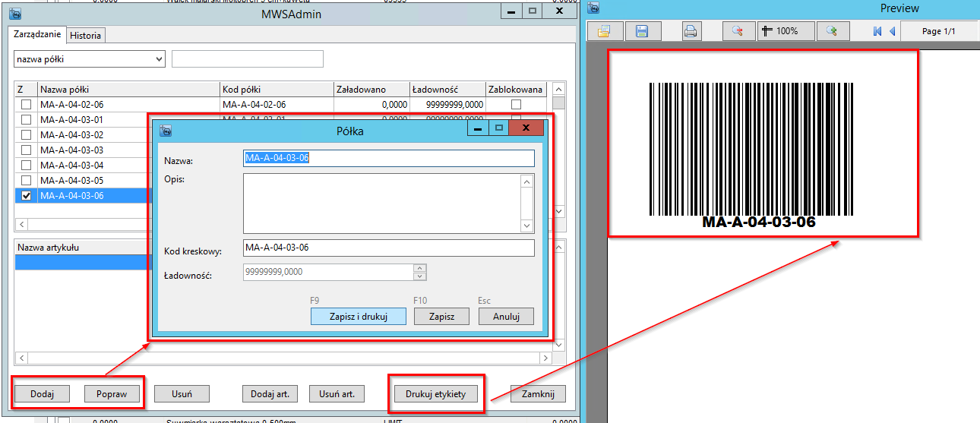Click the Popraw button
Screen dimensions: 980x423
tap(112, 394)
